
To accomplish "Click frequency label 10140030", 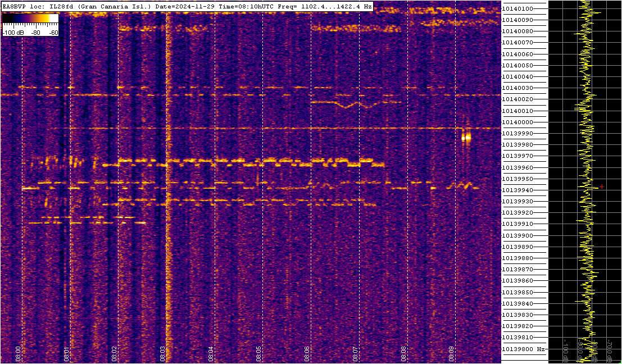I will coord(517,88).
